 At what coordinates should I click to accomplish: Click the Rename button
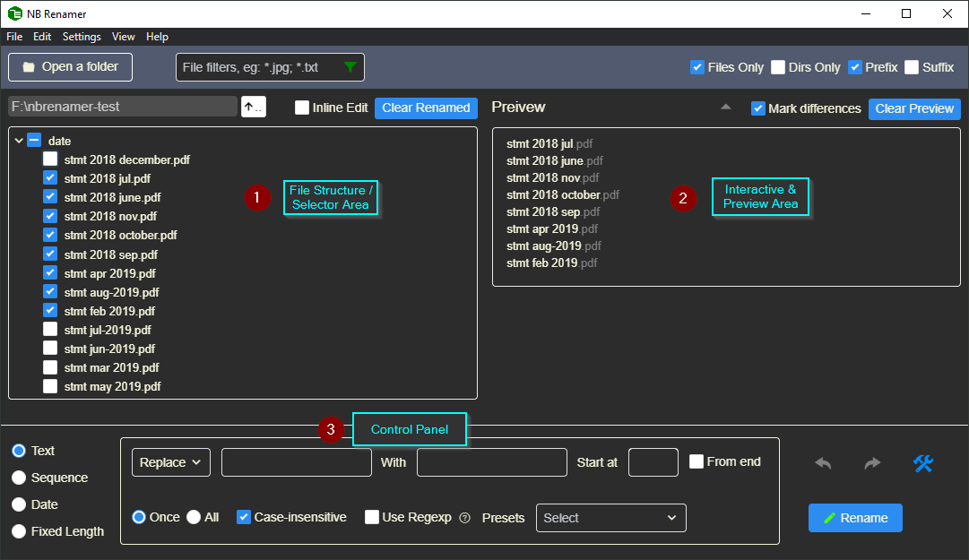coord(855,518)
